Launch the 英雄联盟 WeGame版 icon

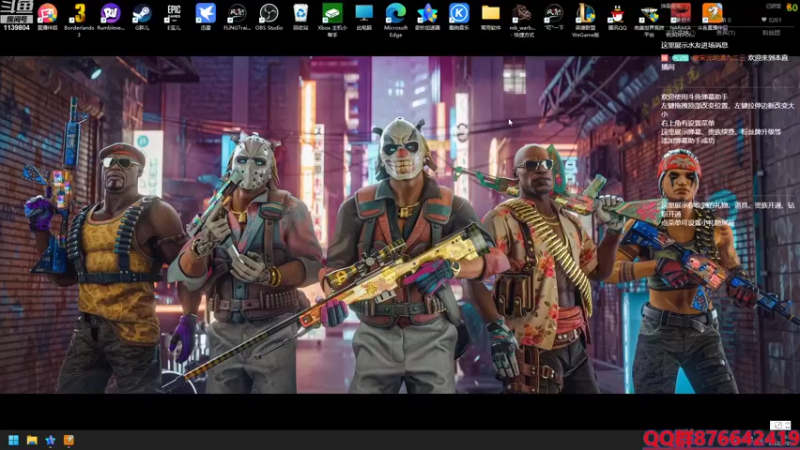[x=585, y=19]
